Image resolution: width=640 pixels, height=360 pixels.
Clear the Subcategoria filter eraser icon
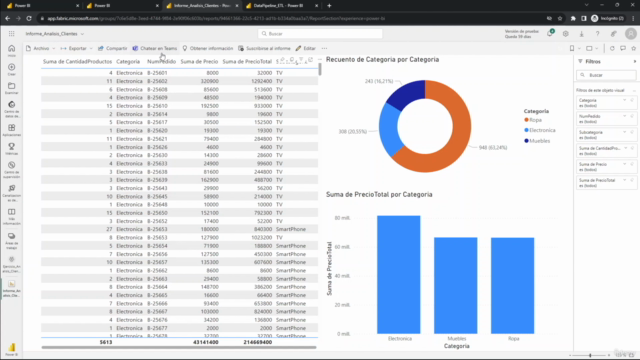coord(632,132)
